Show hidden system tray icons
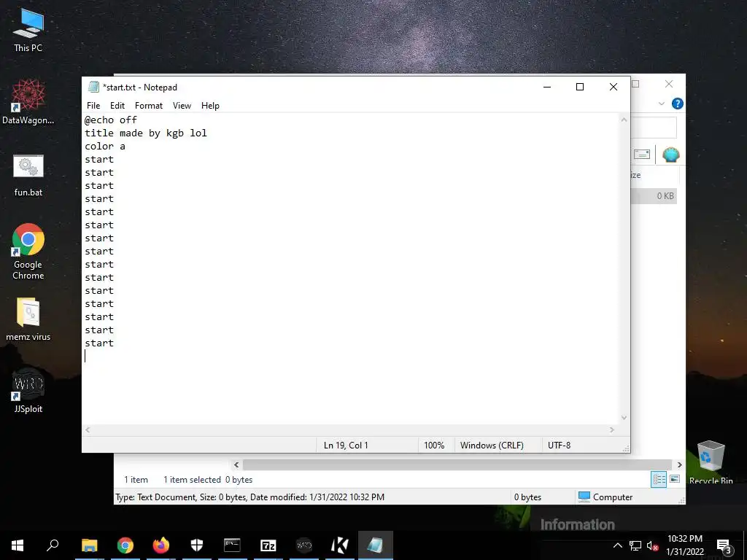The height and width of the screenshot is (560, 747). pos(617,545)
